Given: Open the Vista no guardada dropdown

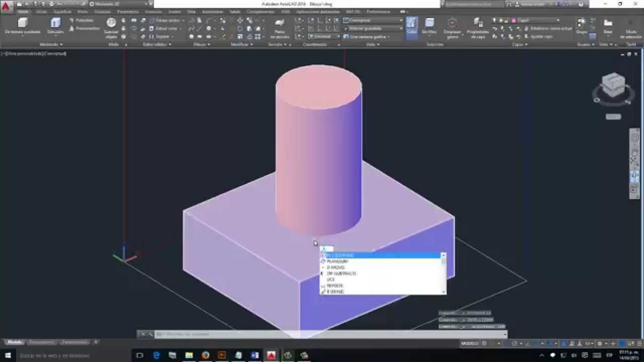Looking at the screenshot, I should [373, 29].
